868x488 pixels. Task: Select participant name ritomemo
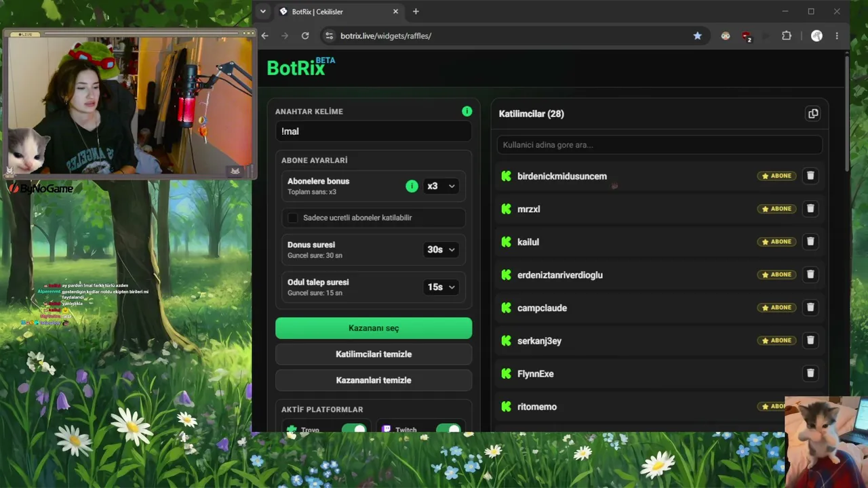point(537,407)
